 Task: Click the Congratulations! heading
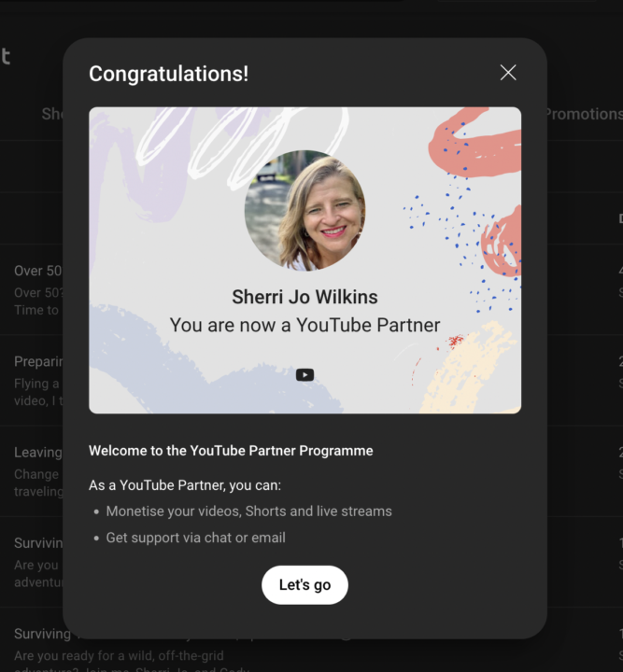click(x=169, y=74)
